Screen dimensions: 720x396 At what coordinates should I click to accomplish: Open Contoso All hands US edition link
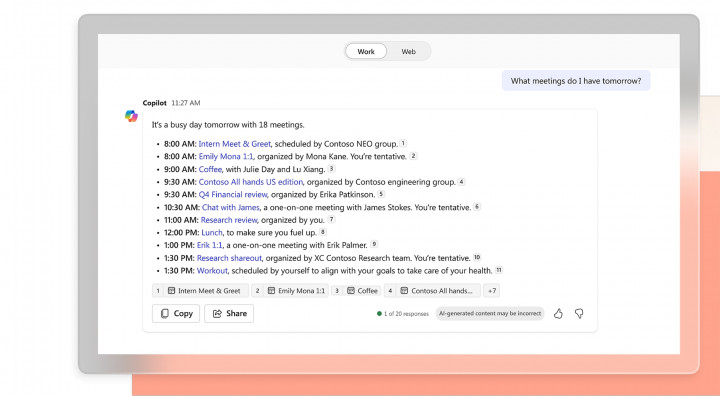click(251, 182)
